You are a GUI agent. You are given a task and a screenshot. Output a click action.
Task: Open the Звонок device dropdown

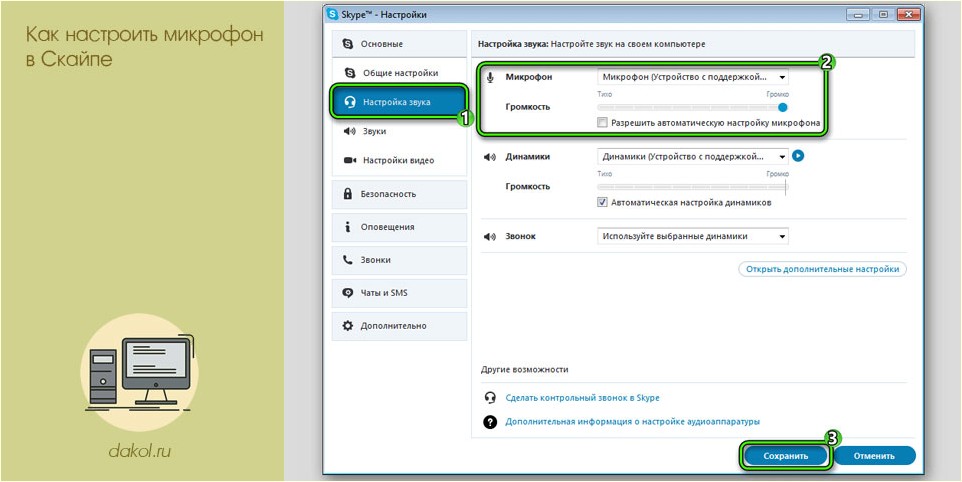tap(693, 236)
